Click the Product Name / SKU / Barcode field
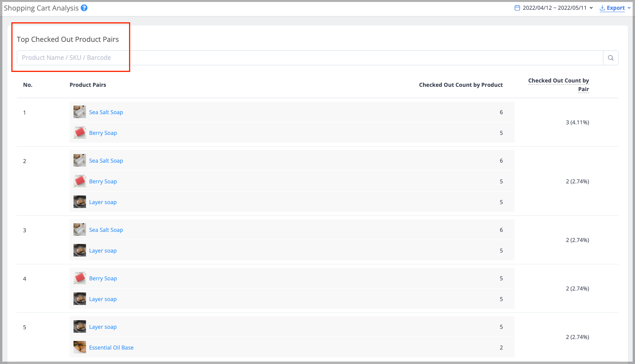The image size is (635, 364). [156, 57]
